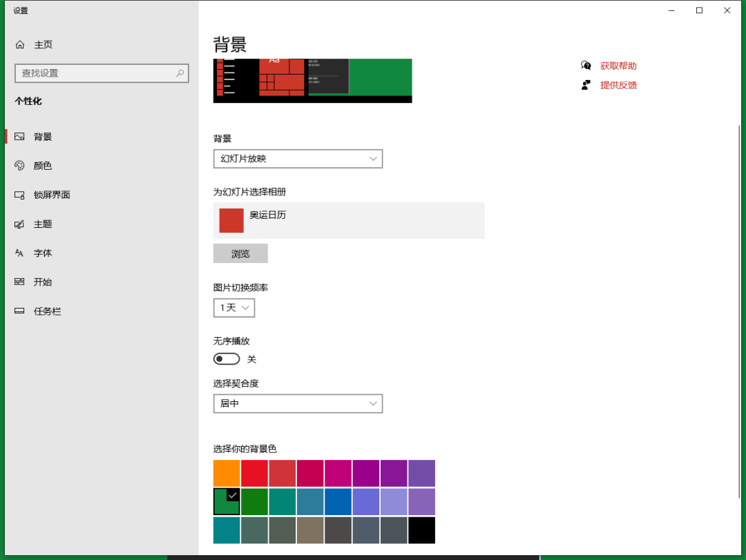Click the 任务栏 taskbar icon in sidebar

pyautogui.click(x=19, y=311)
